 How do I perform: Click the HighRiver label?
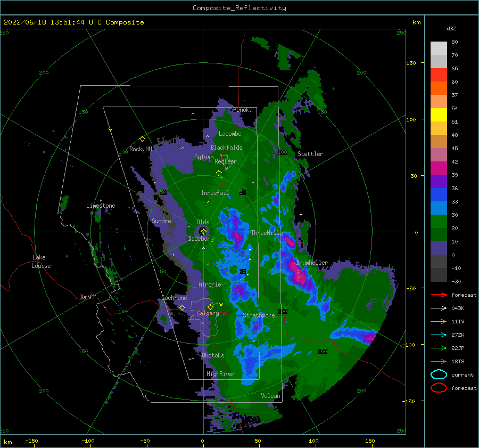point(221,374)
